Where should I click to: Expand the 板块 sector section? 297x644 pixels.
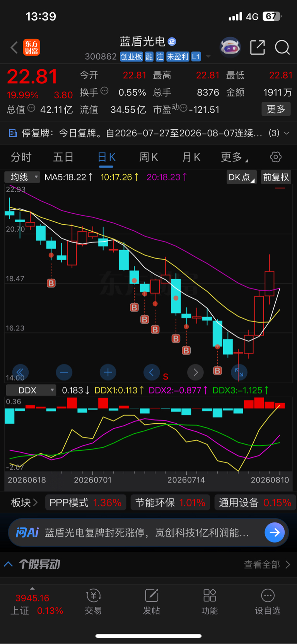coord(24,503)
